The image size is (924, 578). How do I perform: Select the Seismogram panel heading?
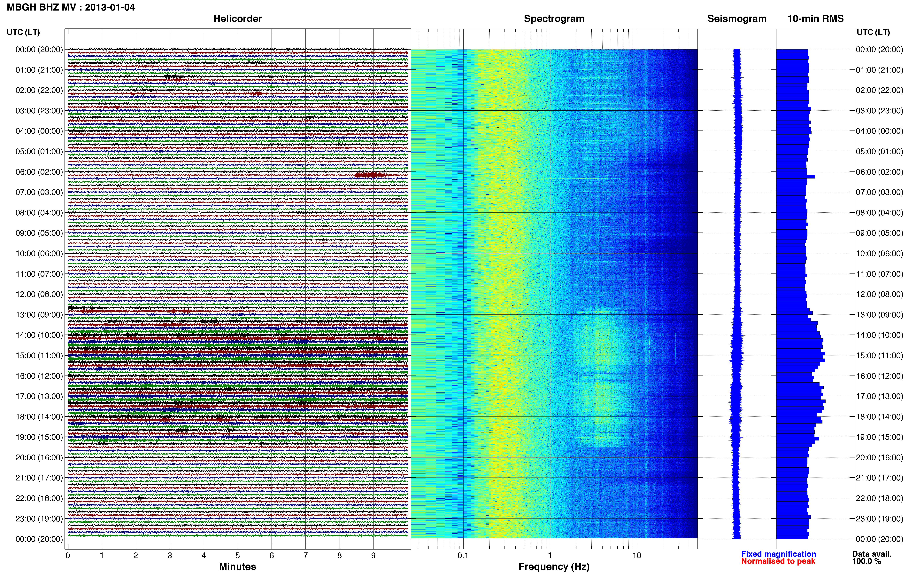point(737,19)
